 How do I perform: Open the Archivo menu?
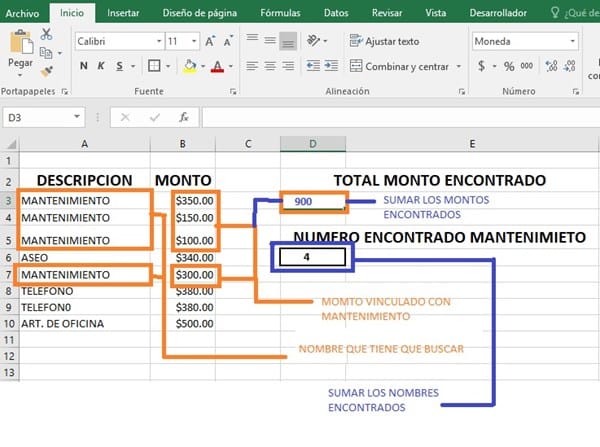tap(22, 13)
